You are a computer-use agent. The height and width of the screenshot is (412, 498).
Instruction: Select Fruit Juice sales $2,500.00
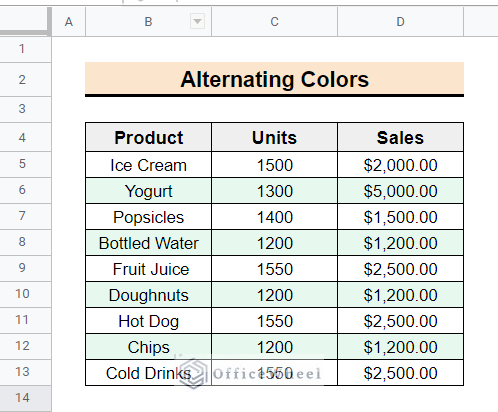coord(400,269)
